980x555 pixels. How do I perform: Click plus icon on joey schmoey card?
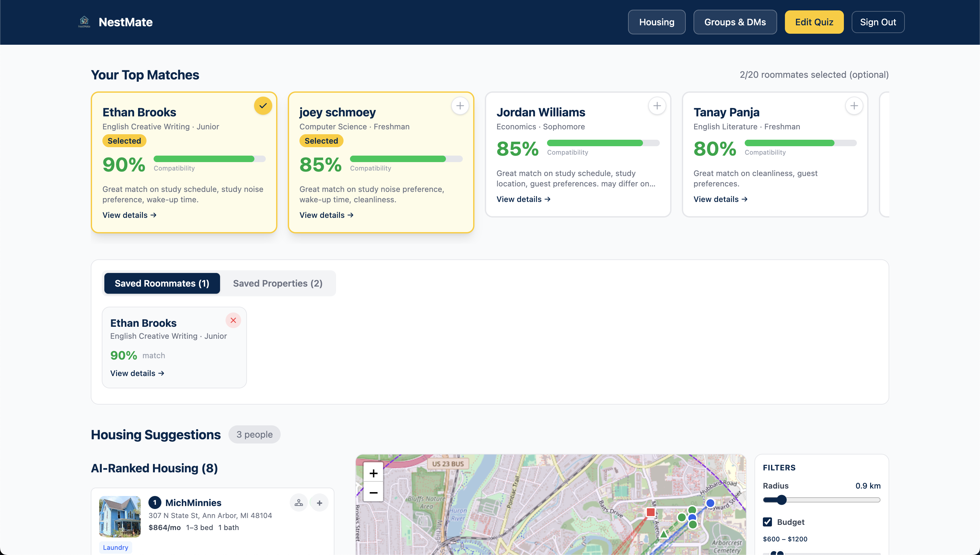460,106
